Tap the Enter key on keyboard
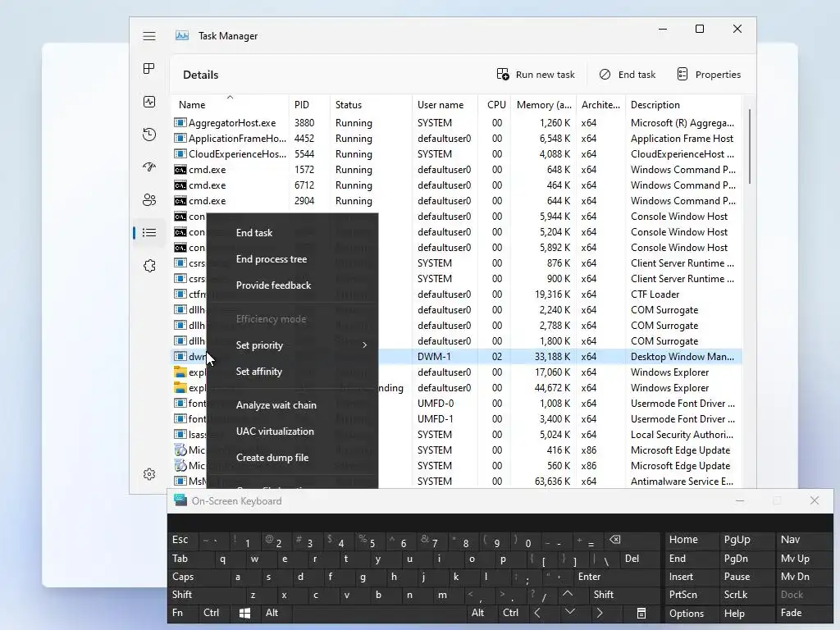The width and height of the screenshot is (840, 630). point(616,577)
